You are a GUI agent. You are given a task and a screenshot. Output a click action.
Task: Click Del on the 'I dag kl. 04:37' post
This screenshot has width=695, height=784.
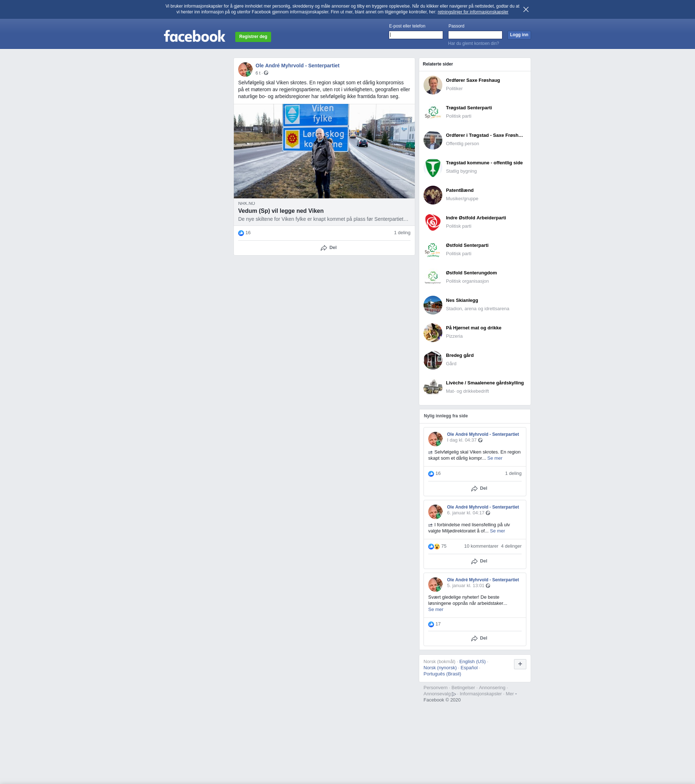479,489
